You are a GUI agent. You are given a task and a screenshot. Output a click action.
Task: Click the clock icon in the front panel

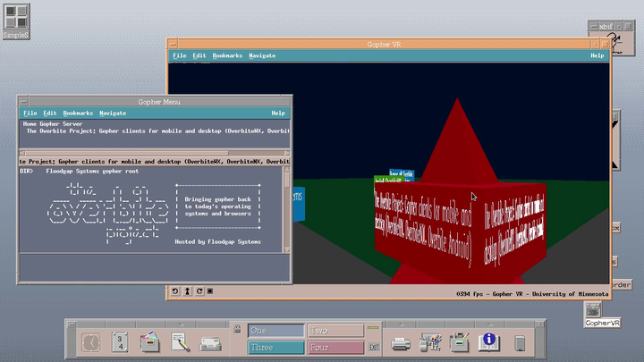(x=90, y=341)
